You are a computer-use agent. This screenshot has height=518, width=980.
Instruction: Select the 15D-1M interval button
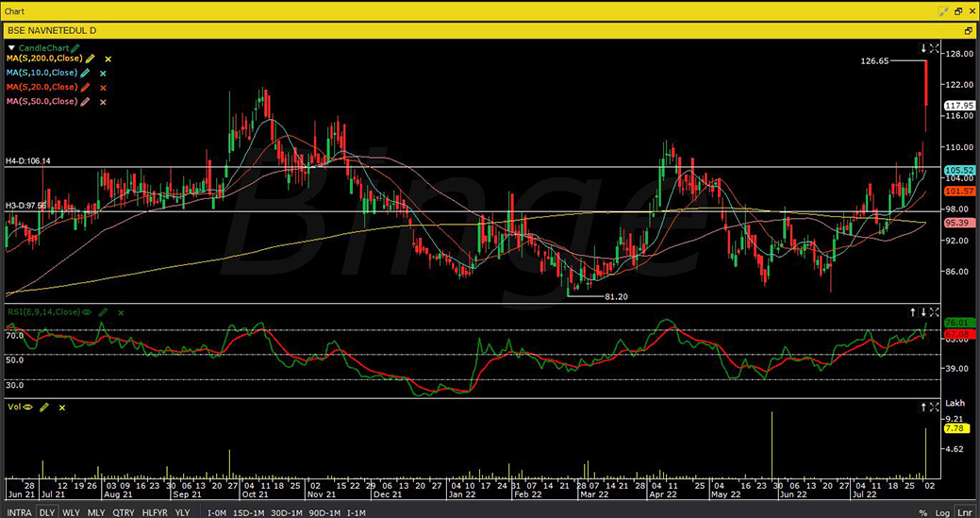pyautogui.click(x=247, y=511)
